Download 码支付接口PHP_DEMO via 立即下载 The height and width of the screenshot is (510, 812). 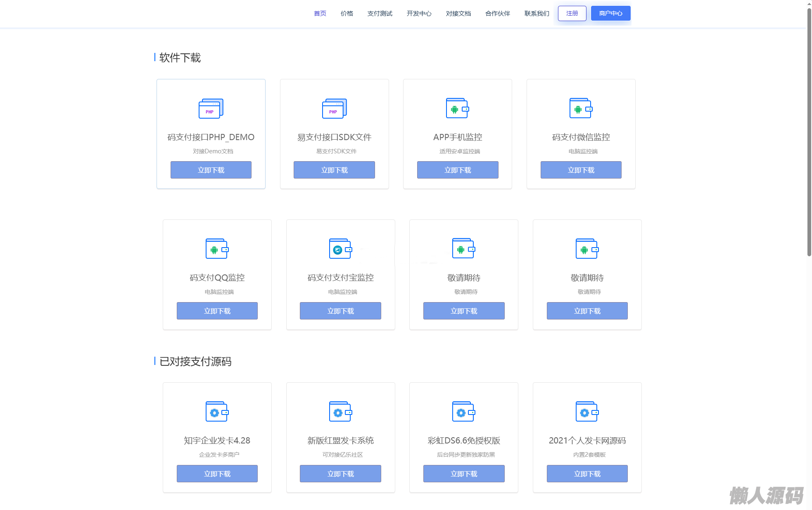click(211, 170)
